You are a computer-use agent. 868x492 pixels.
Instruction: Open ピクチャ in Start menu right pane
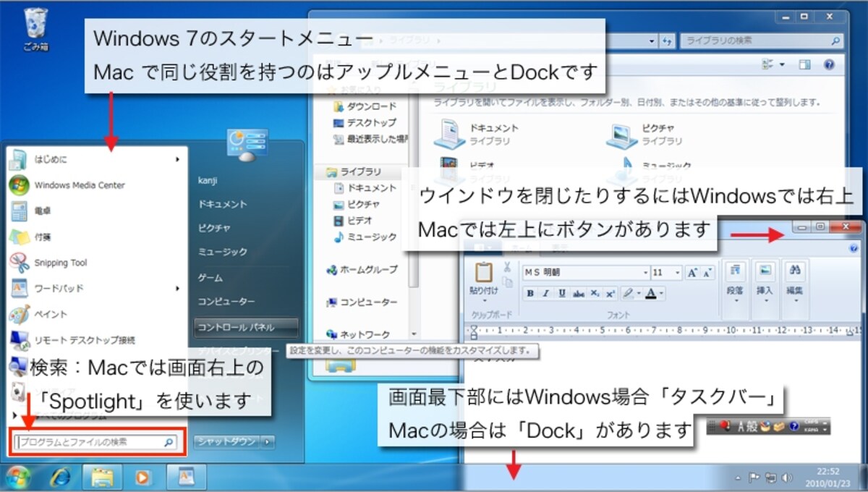point(214,228)
